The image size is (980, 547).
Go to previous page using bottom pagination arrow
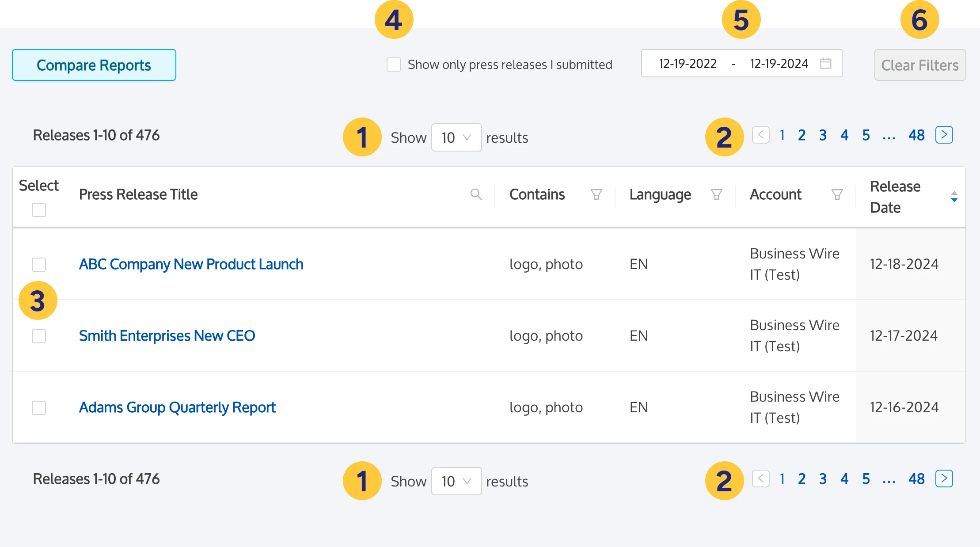[x=761, y=479]
